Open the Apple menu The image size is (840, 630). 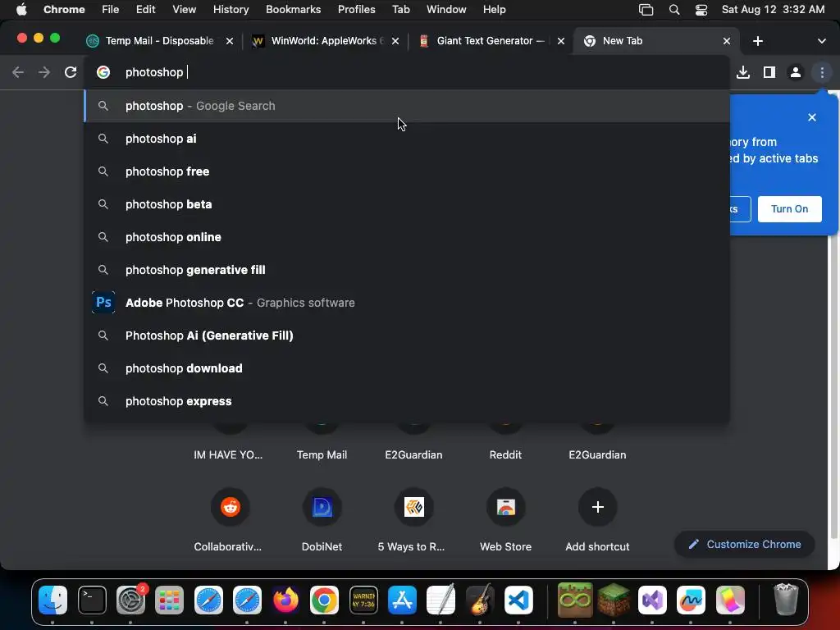pos(21,10)
